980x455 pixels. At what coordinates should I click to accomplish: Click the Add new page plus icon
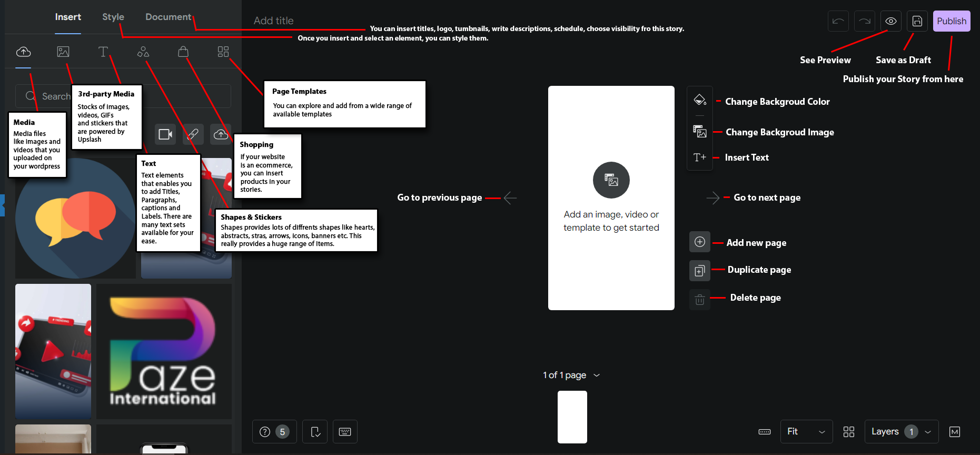pos(700,242)
